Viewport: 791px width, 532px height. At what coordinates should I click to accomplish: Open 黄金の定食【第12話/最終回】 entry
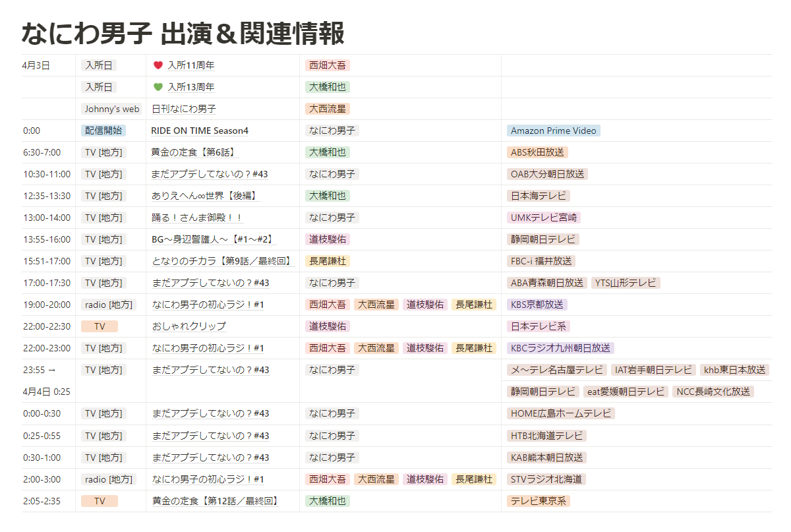point(215,501)
